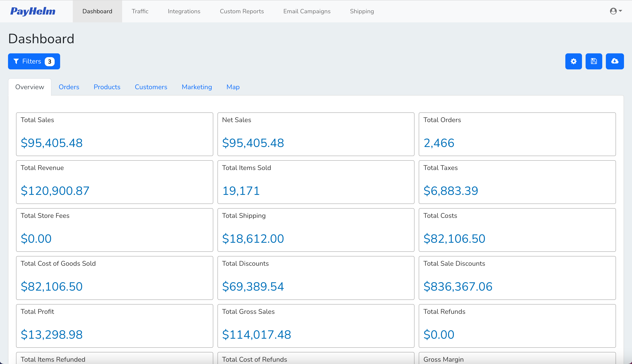Click the Total Sales amount $95,405.48
Viewport: 632px width, 364px height.
pyautogui.click(x=52, y=143)
